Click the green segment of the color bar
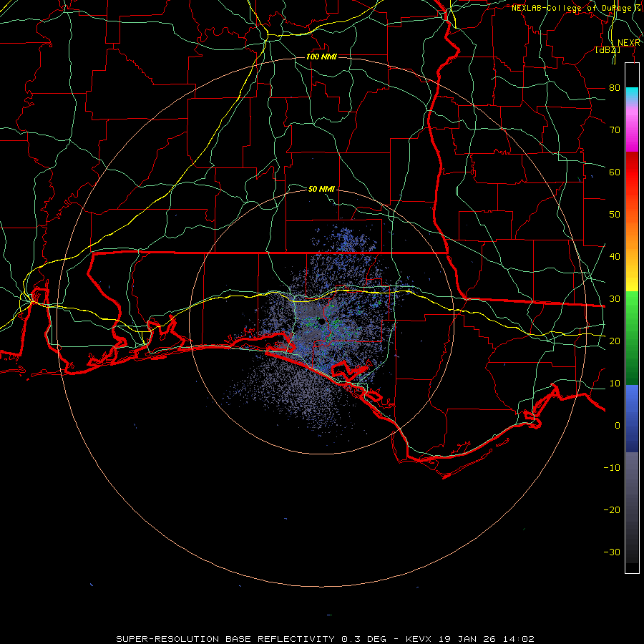 click(632, 338)
